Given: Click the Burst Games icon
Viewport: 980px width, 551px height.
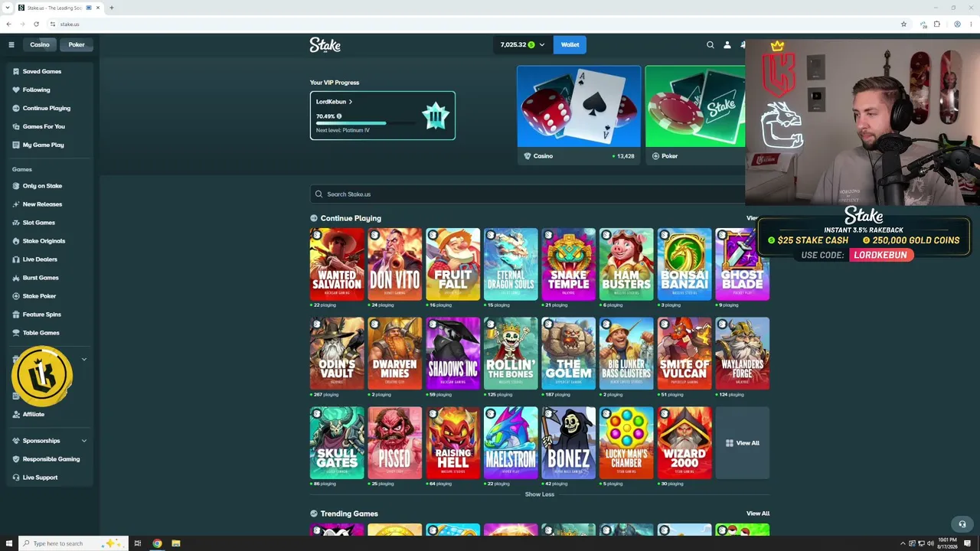Looking at the screenshot, I should pos(16,278).
